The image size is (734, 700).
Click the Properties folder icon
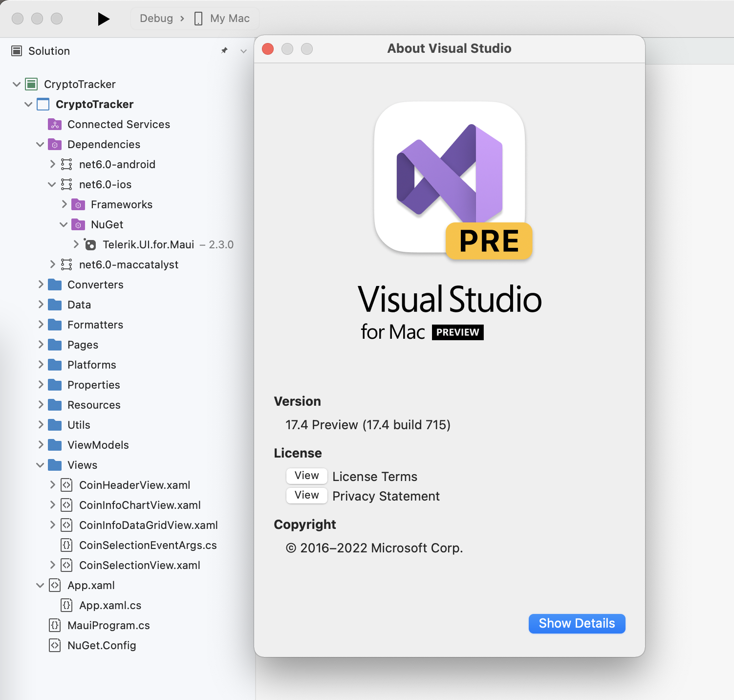tap(55, 385)
